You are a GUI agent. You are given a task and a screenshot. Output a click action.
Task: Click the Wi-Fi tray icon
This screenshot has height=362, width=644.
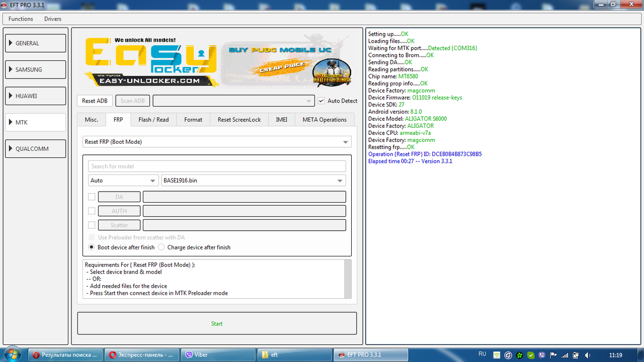497,355
